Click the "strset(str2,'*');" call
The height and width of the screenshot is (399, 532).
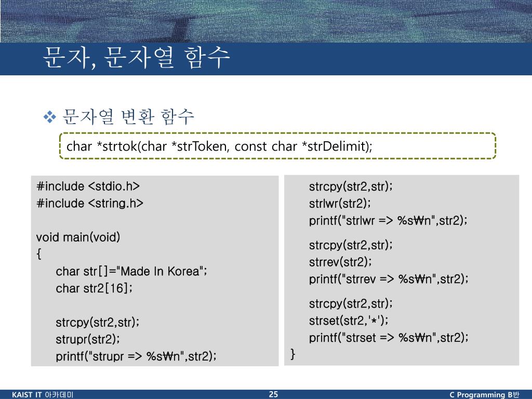click(349, 320)
